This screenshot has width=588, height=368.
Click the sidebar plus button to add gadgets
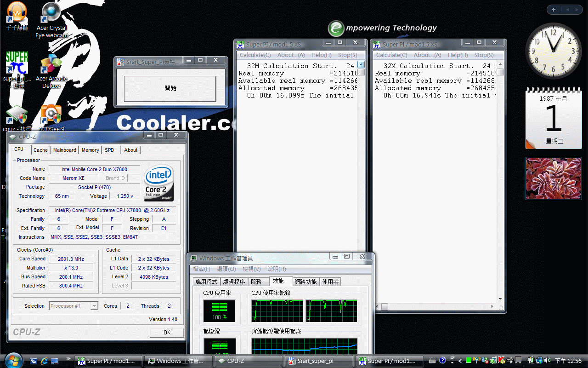click(x=554, y=10)
